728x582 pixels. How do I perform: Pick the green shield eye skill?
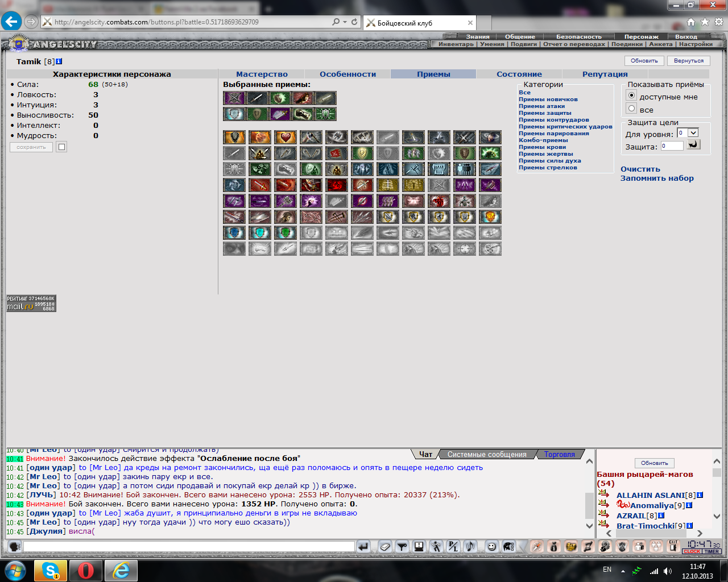click(x=286, y=232)
